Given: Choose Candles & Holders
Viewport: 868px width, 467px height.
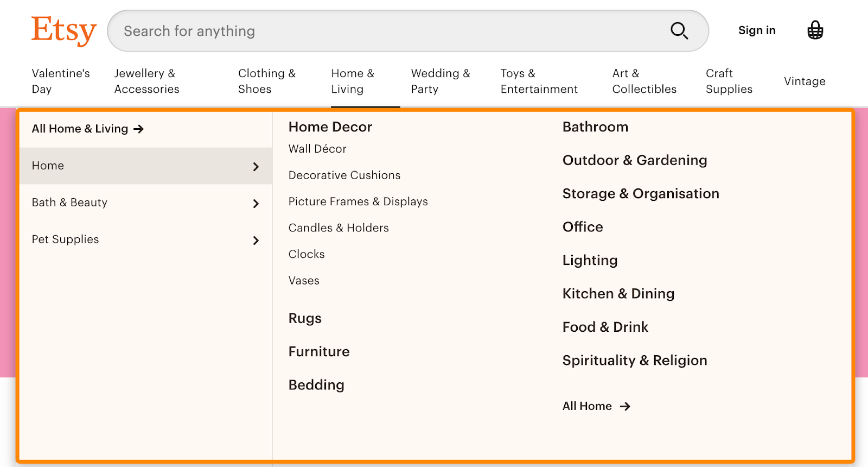Looking at the screenshot, I should [339, 228].
